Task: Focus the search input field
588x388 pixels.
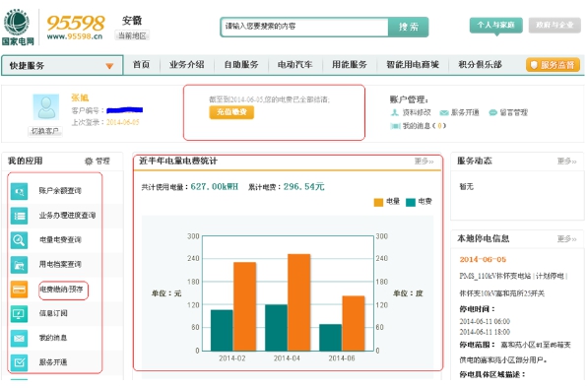Action: (x=304, y=27)
